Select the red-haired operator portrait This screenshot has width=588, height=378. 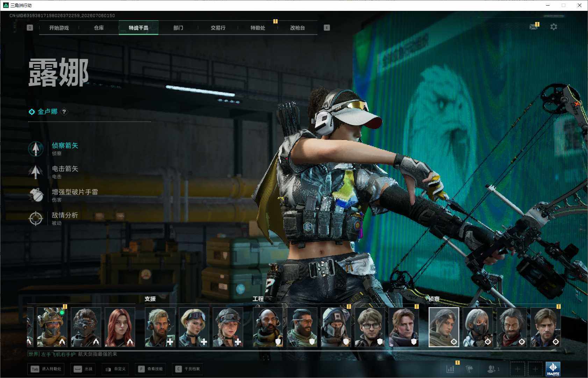click(x=120, y=327)
